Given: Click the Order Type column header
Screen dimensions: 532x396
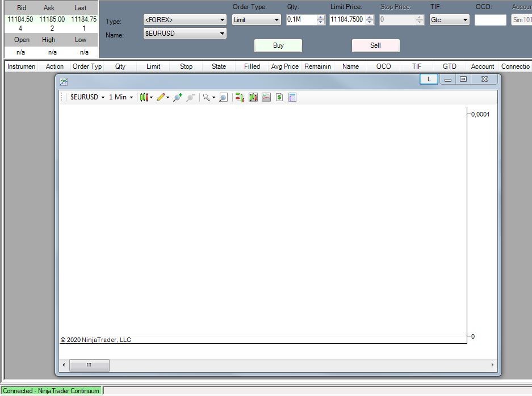Looking at the screenshot, I should (x=87, y=66).
